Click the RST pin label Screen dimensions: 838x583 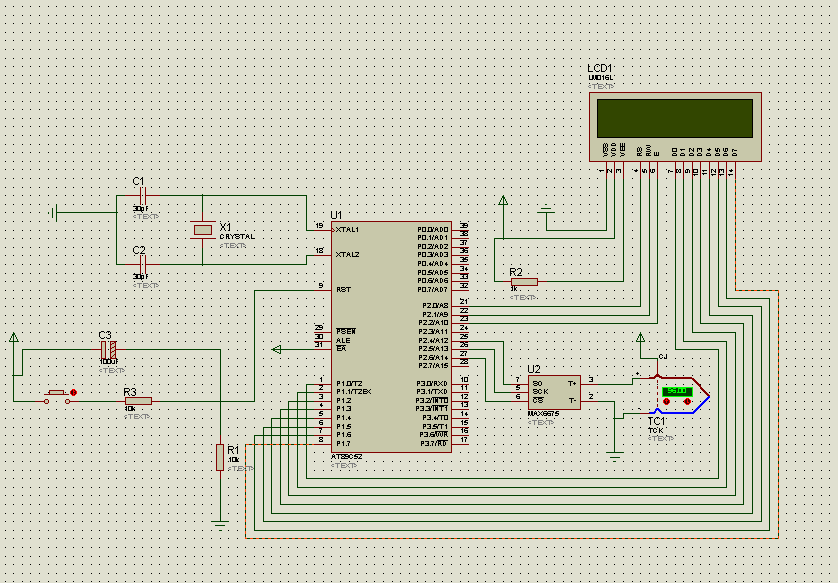click(343, 290)
